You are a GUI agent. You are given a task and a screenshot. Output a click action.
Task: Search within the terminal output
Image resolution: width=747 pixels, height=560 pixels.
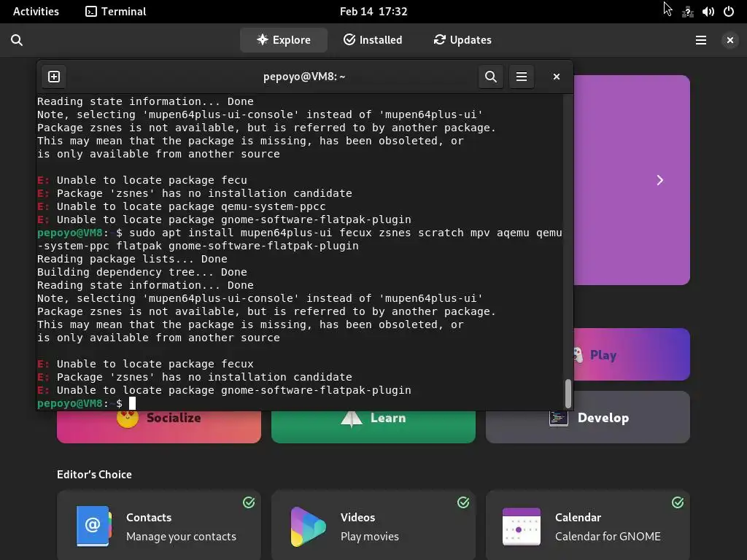click(x=491, y=77)
